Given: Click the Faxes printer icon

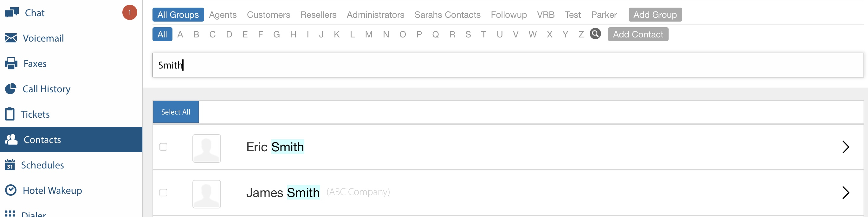Looking at the screenshot, I should click(11, 63).
